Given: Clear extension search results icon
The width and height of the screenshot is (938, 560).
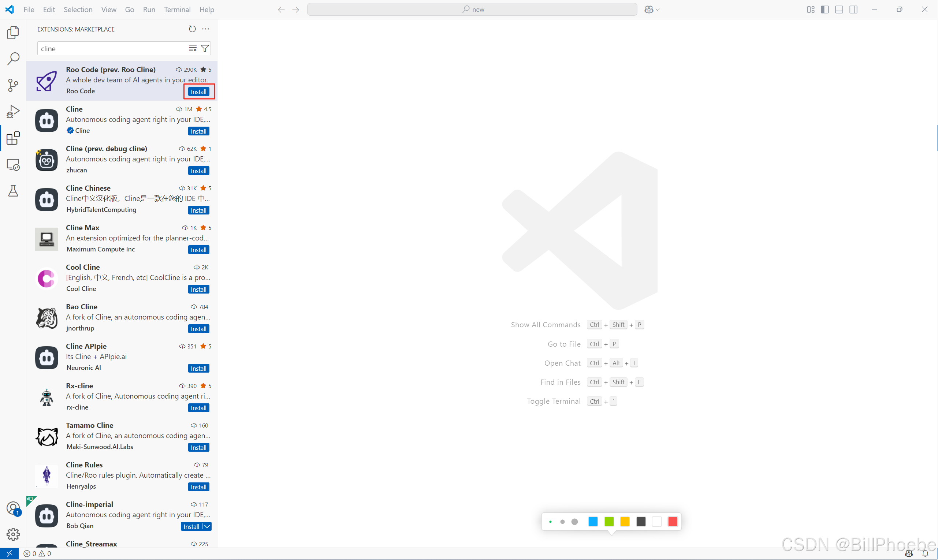Looking at the screenshot, I should 193,48.
